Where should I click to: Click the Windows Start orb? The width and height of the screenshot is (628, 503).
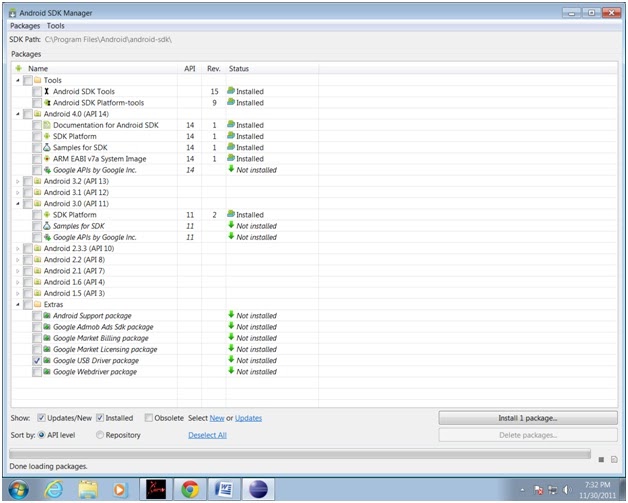coord(18,489)
